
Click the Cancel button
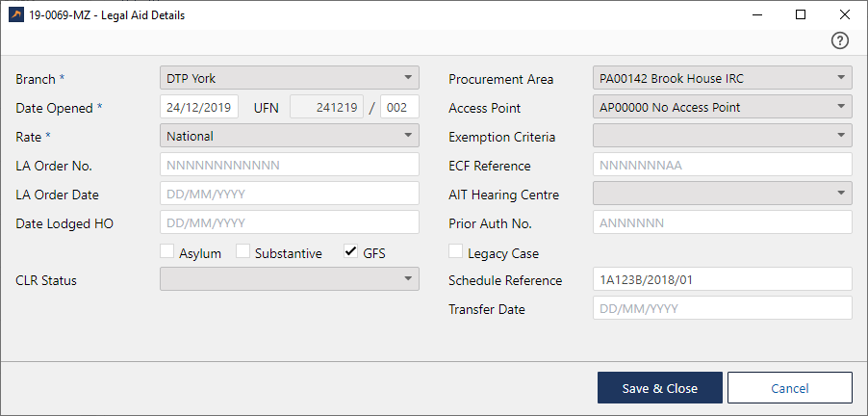(x=789, y=388)
